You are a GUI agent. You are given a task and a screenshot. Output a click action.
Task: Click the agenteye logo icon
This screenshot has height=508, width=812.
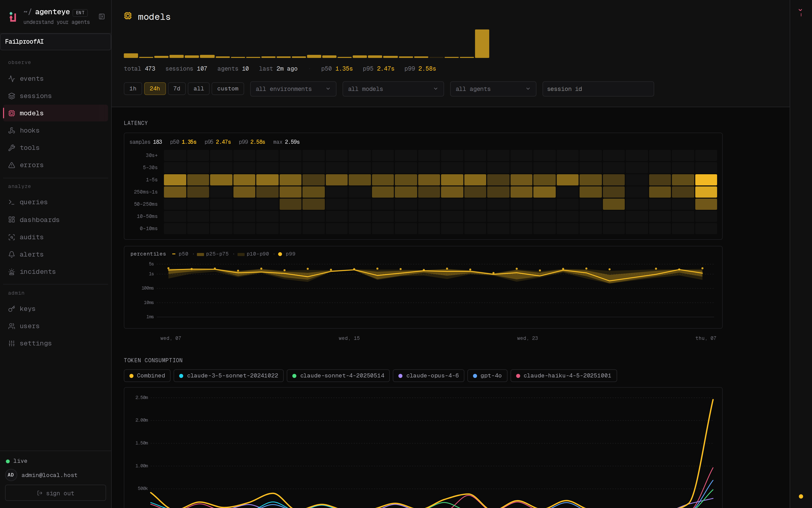[x=13, y=17]
